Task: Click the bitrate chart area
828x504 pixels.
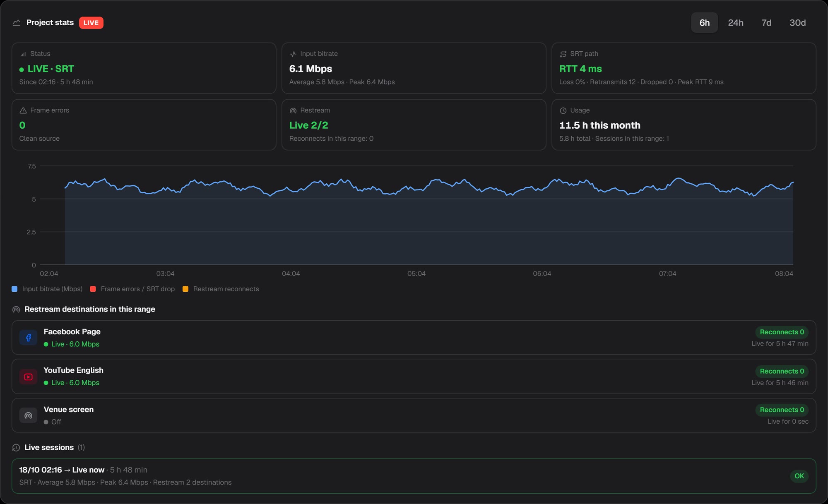Action: pyautogui.click(x=416, y=215)
